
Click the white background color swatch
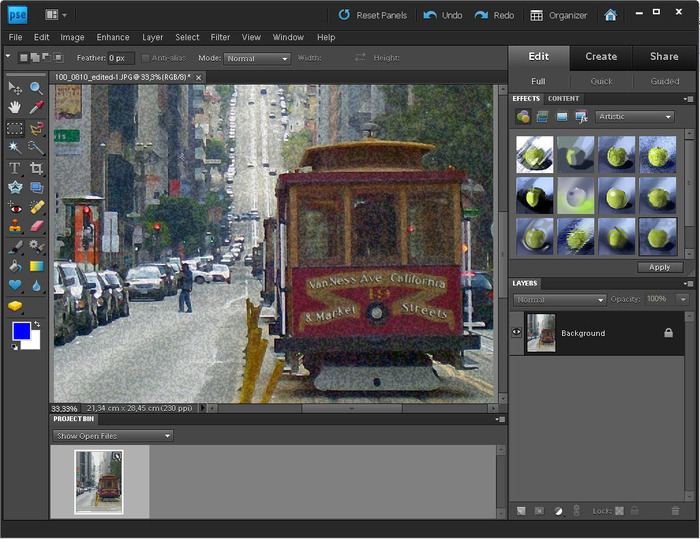click(34, 344)
